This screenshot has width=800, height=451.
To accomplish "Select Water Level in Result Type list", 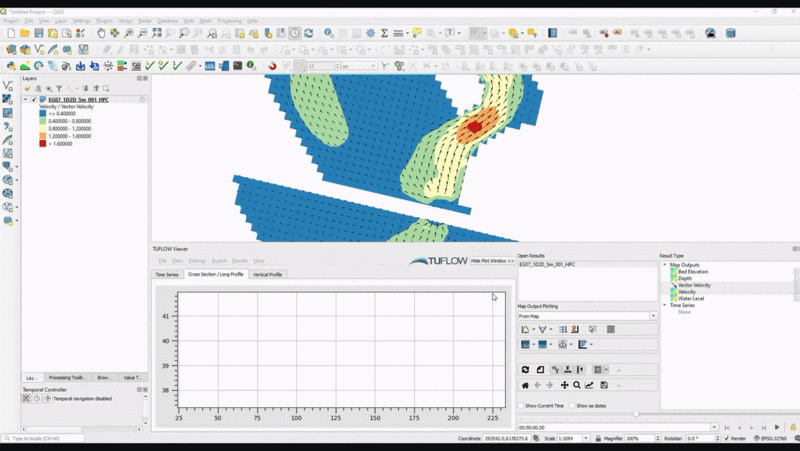I will [x=692, y=298].
